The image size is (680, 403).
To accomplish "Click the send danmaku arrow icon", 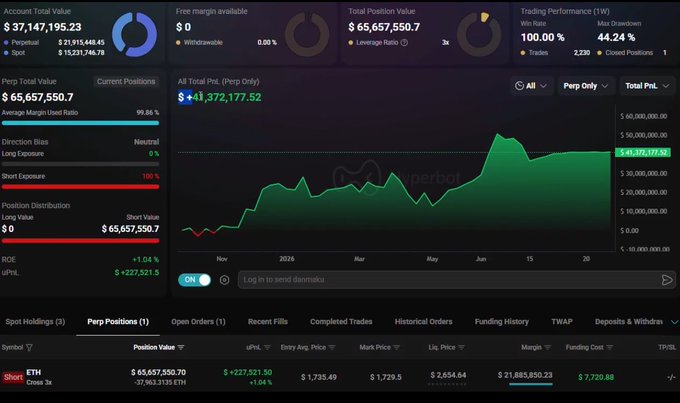I will [x=667, y=280].
